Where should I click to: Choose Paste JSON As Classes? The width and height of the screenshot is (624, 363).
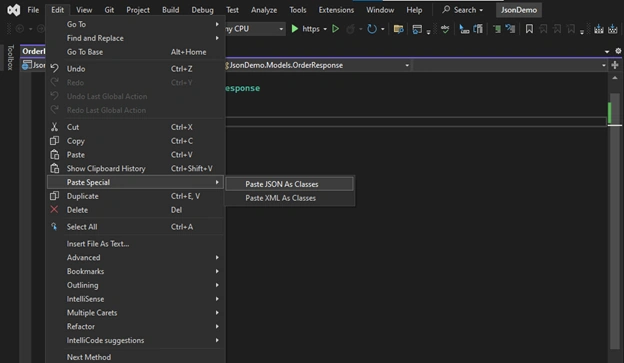tap(289, 184)
